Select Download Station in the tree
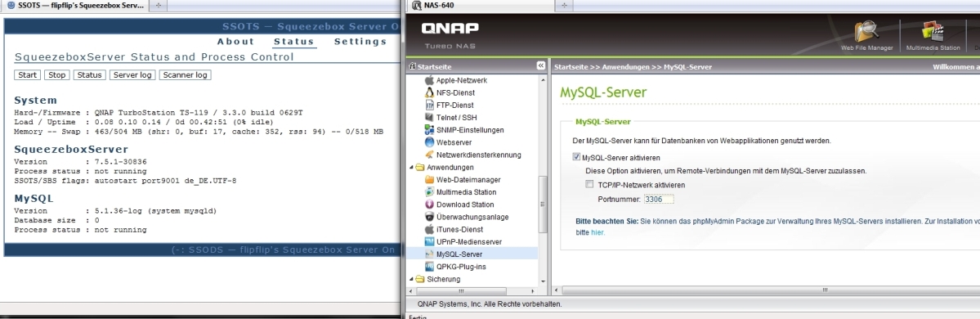 click(465, 204)
